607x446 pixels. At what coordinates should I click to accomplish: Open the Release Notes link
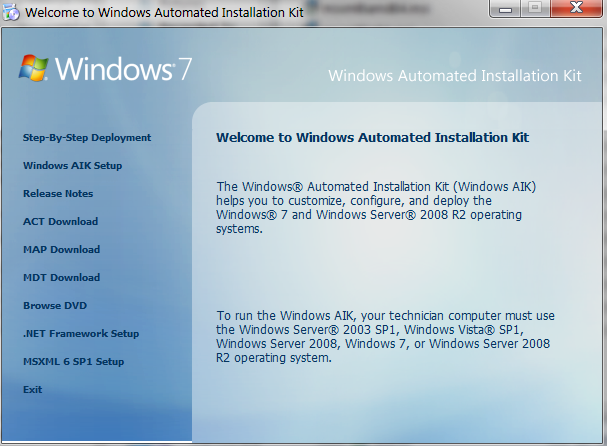[x=58, y=194]
